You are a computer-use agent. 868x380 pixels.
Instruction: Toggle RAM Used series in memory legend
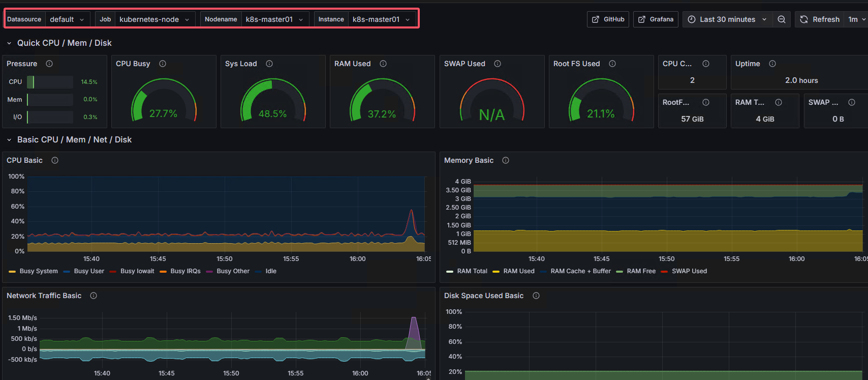click(x=518, y=271)
